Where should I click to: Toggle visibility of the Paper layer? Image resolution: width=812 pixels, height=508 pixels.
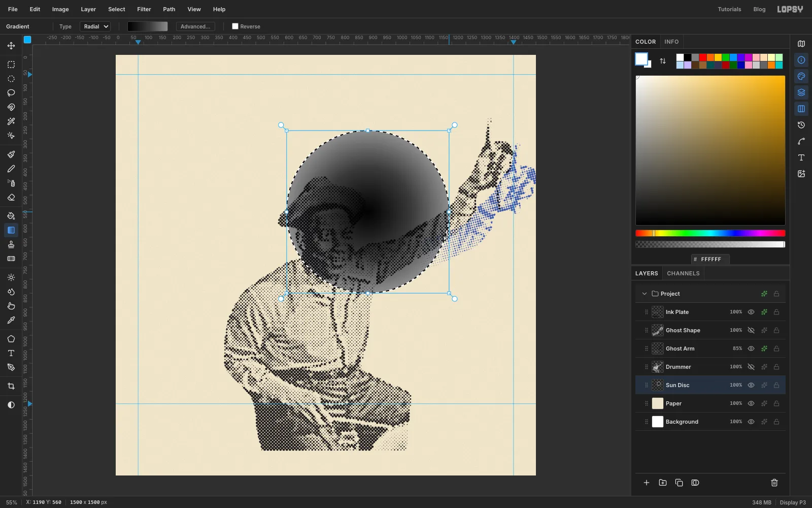coord(751,403)
